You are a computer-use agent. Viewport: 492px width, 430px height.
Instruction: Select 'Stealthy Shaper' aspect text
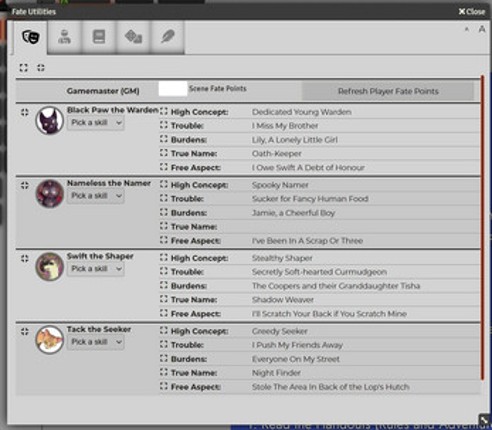[282, 258]
